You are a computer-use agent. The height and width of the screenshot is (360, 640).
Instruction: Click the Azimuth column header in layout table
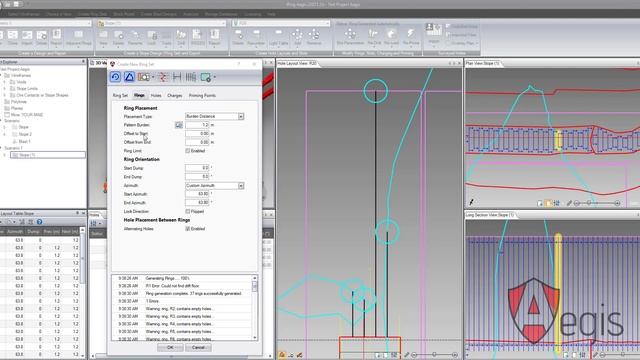point(16,232)
